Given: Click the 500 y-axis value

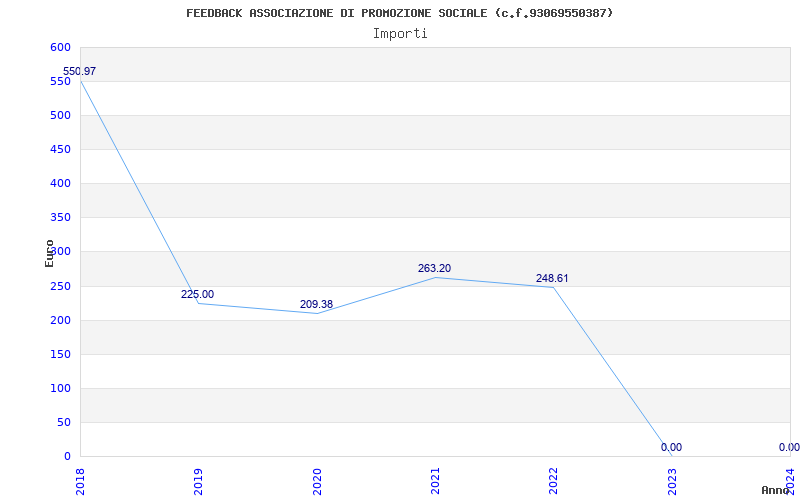Looking at the screenshot, I should [60, 116].
